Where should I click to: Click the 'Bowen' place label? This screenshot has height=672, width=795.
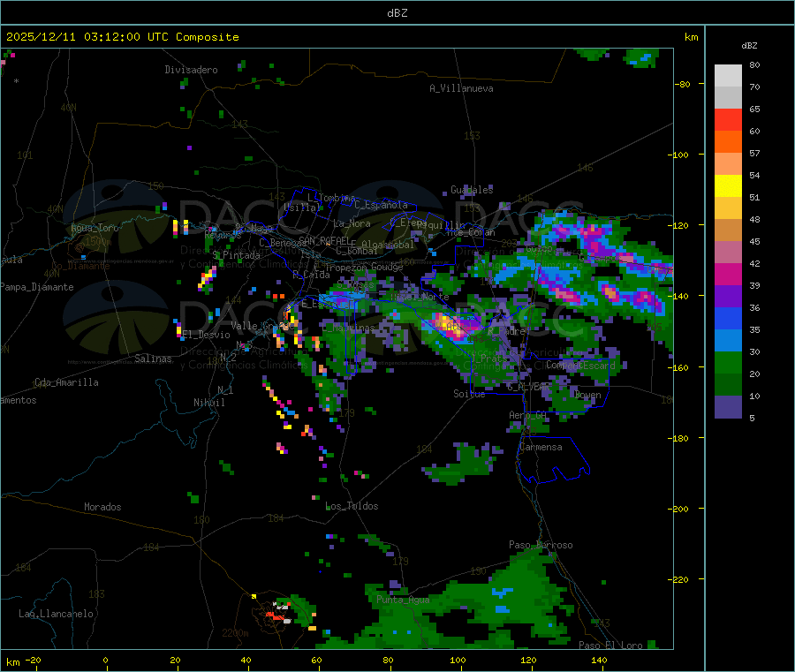coord(587,395)
